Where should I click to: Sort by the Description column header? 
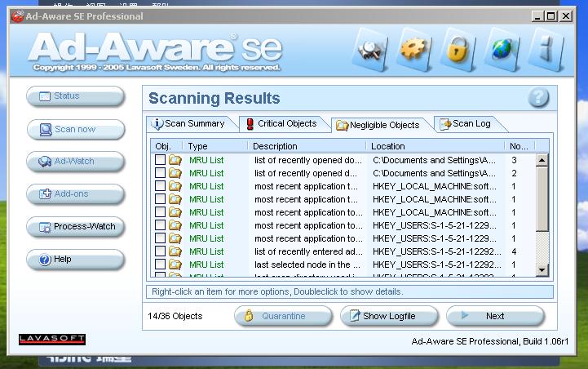[307, 146]
